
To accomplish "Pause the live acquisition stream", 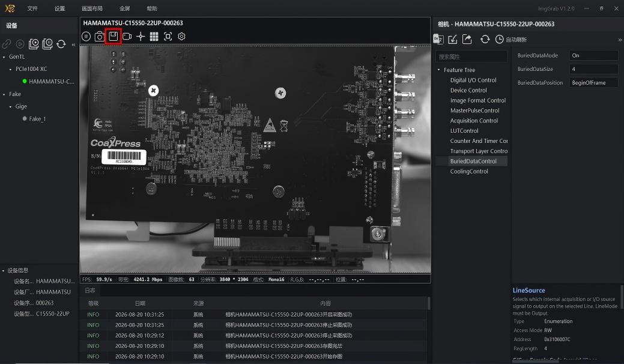I will 86,37.
